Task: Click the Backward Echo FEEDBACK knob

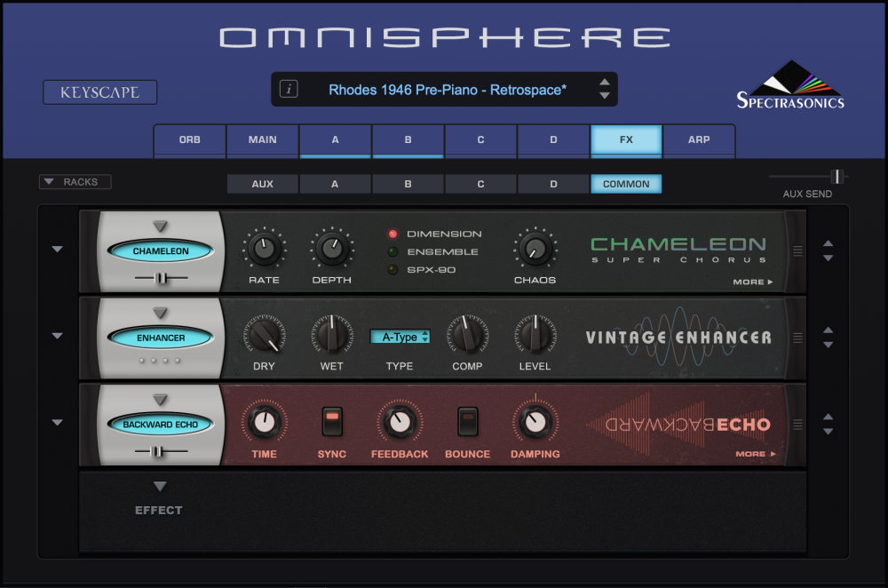Action: 400,422
